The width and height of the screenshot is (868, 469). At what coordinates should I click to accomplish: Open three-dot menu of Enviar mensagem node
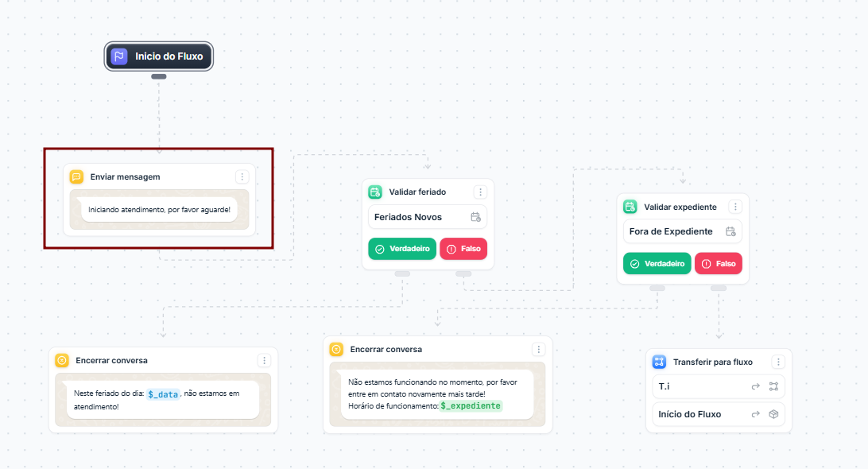point(242,176)
